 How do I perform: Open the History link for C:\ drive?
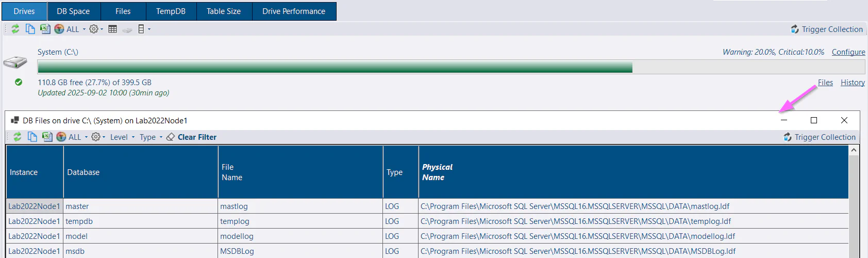click(x=853, y=83)
